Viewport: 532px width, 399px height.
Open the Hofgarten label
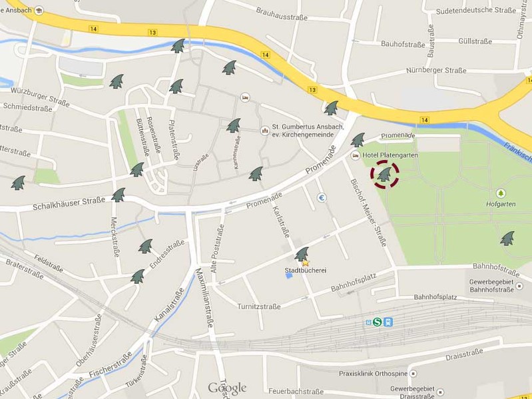[501, 204]
